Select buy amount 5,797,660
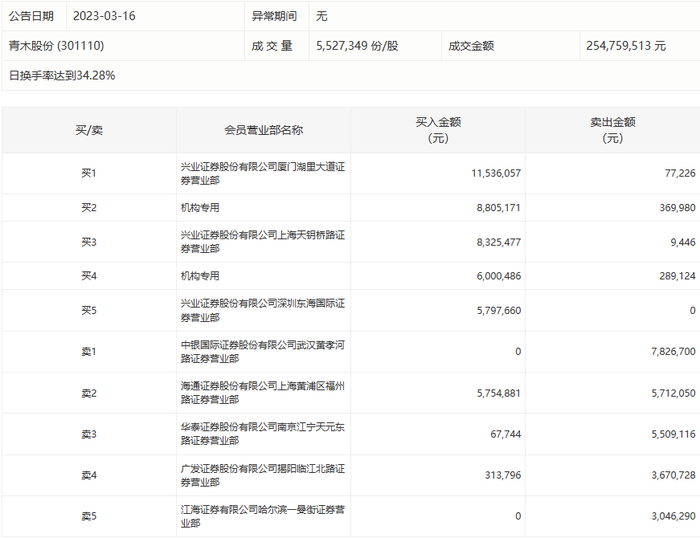The width and height of the screenshot is (700, 538). 499,310
